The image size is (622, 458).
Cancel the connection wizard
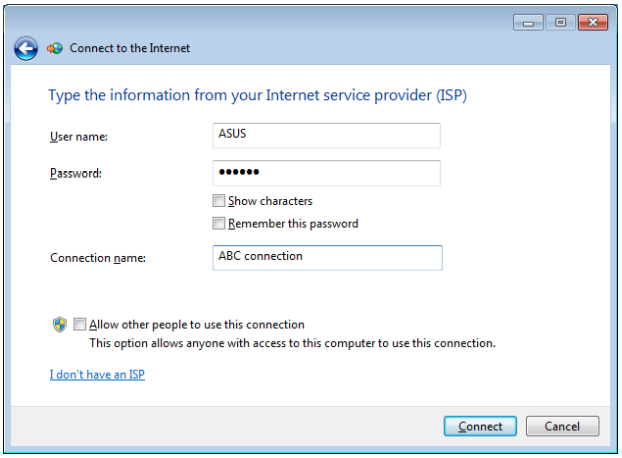click(x=562, y=426)
